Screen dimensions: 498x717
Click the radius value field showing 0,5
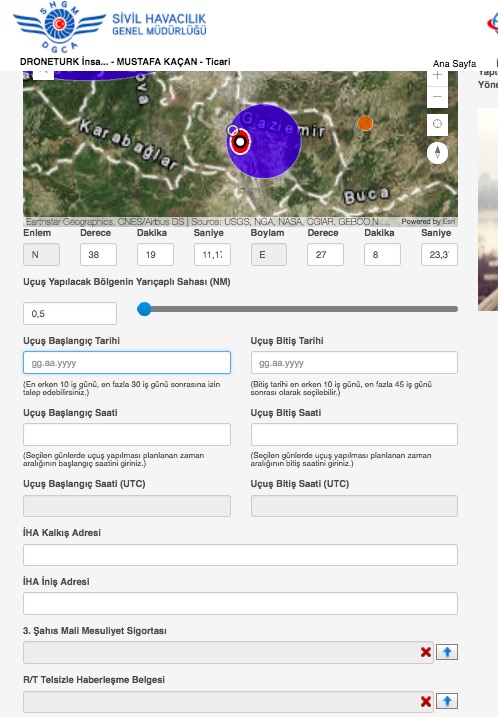point(70,314)
